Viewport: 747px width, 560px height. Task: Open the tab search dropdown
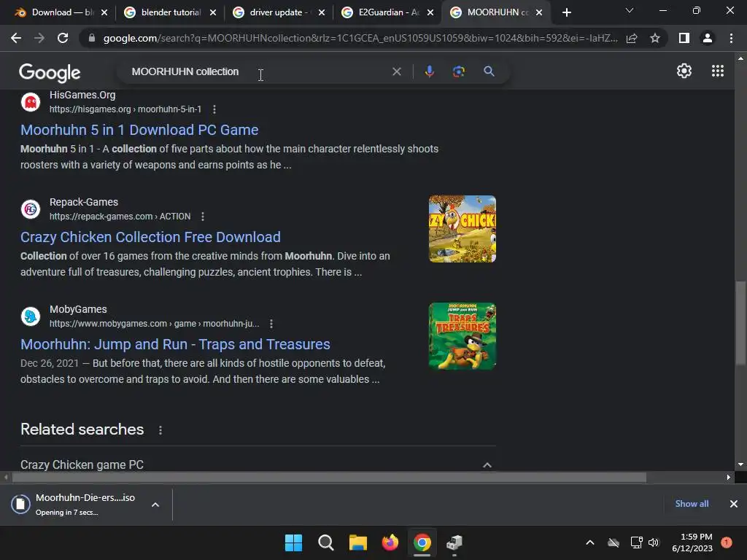[x=630, y=10]
